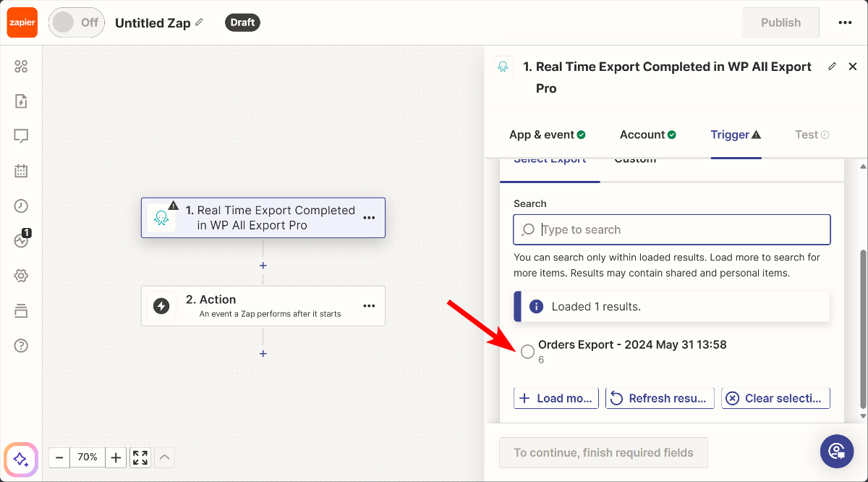Open three-dot menu on Action step
This screenshot has width=868, height=482.
(369, 306)
